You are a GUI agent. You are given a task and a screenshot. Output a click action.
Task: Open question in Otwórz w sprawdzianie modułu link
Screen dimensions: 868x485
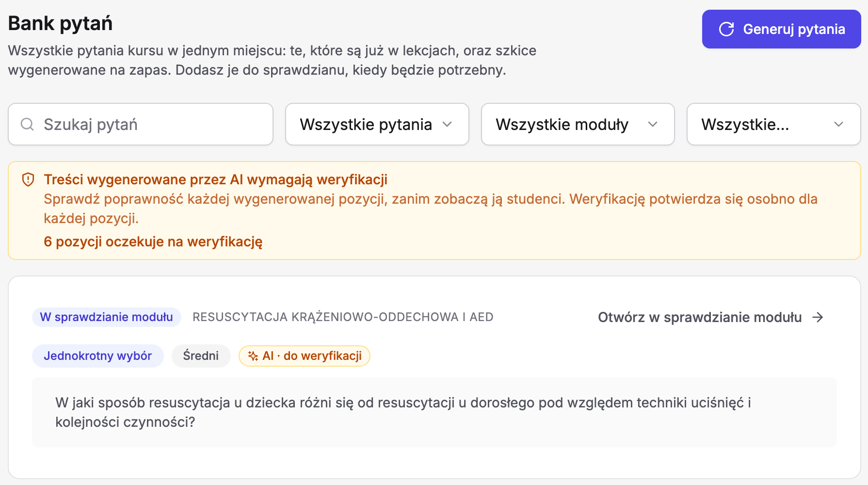click(x=711, y=317)
